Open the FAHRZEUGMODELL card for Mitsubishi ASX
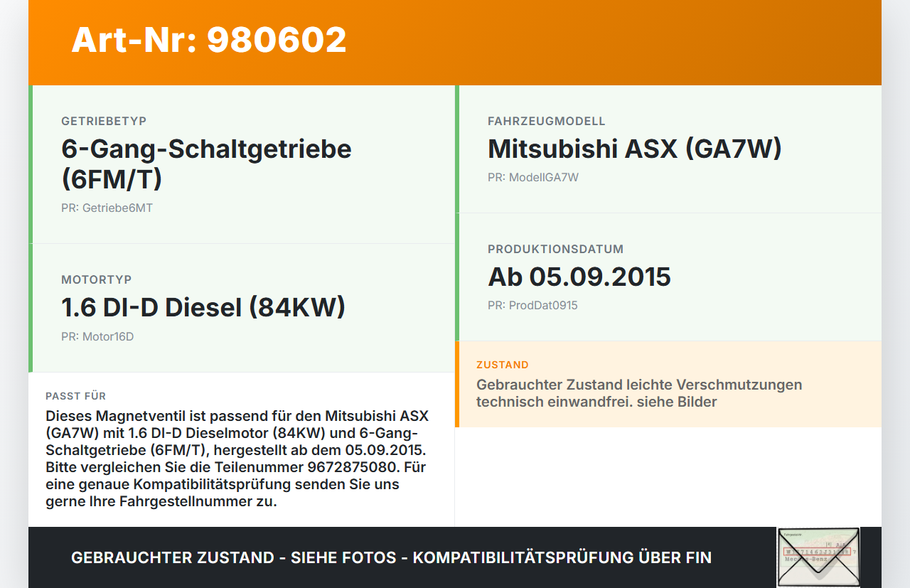 point(668,148)
